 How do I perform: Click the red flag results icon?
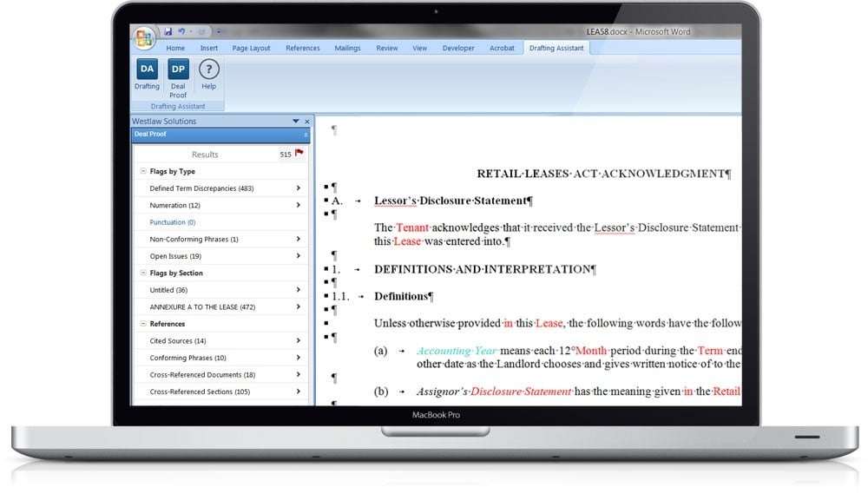tap(299, 154)
